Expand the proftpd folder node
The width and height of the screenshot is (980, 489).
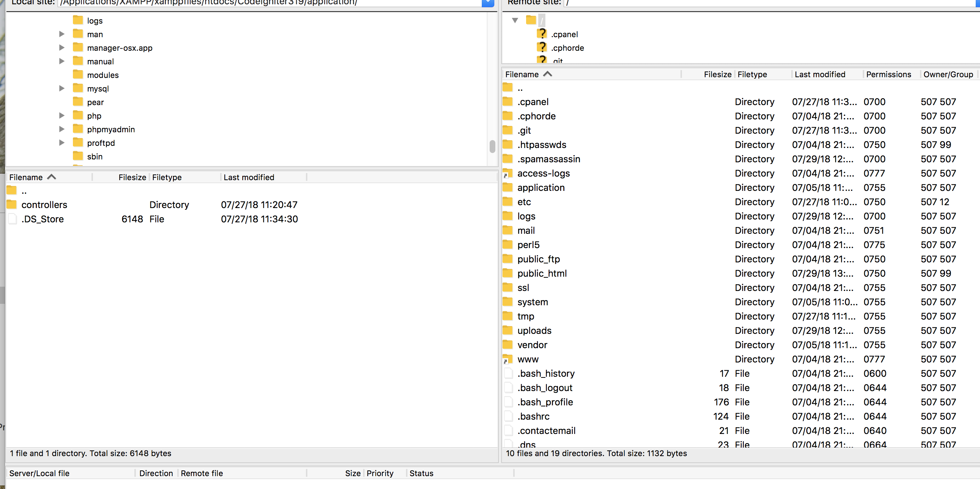tap(61, 143)
